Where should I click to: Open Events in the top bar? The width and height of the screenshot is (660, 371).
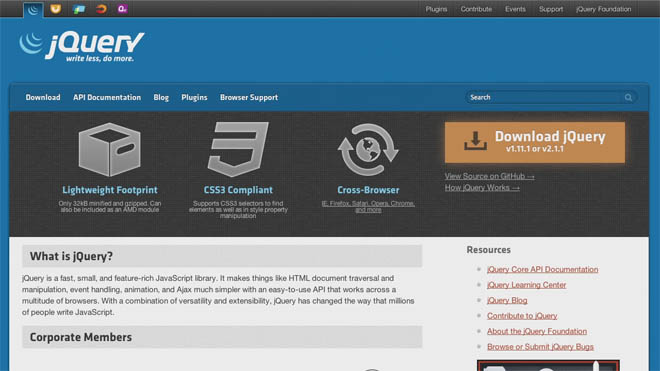(515, 9)
